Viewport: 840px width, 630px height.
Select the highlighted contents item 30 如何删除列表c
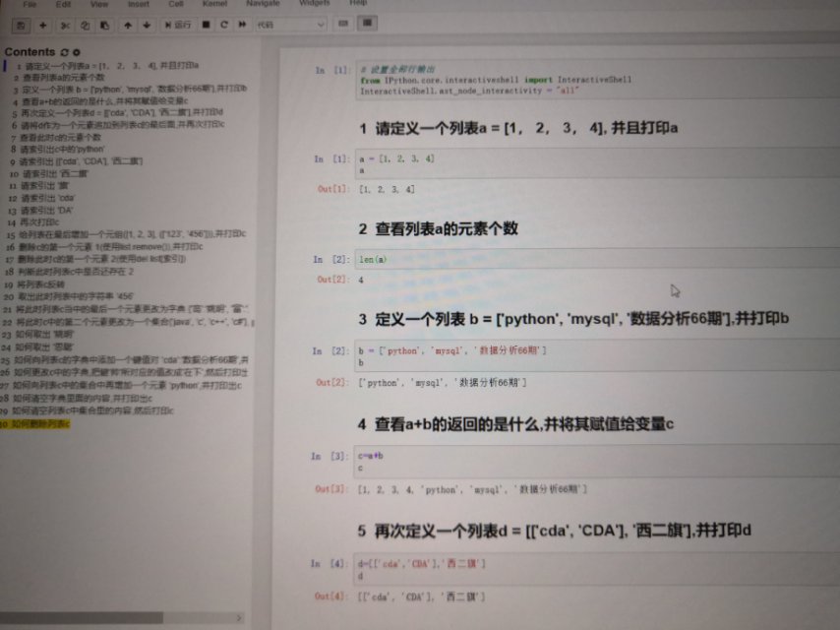(x=34, y=423)
